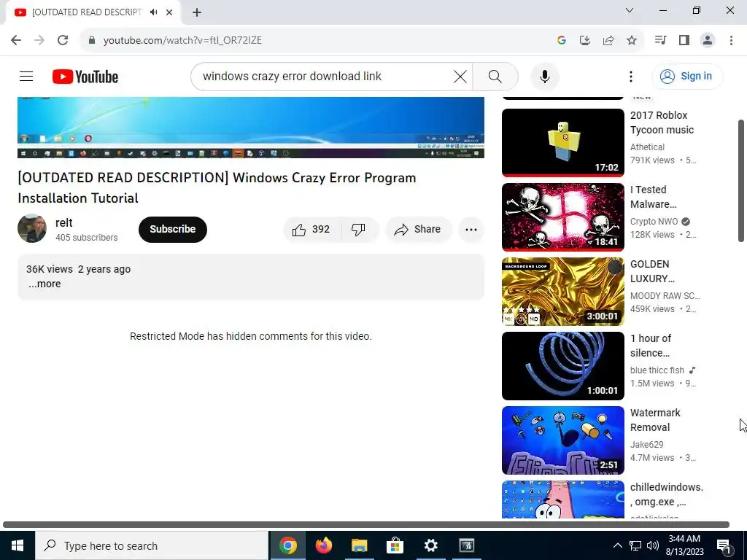The width and height of the screenshot is (747, 560).
Task: Open a new browser tab
Action: tap(197, 12)
